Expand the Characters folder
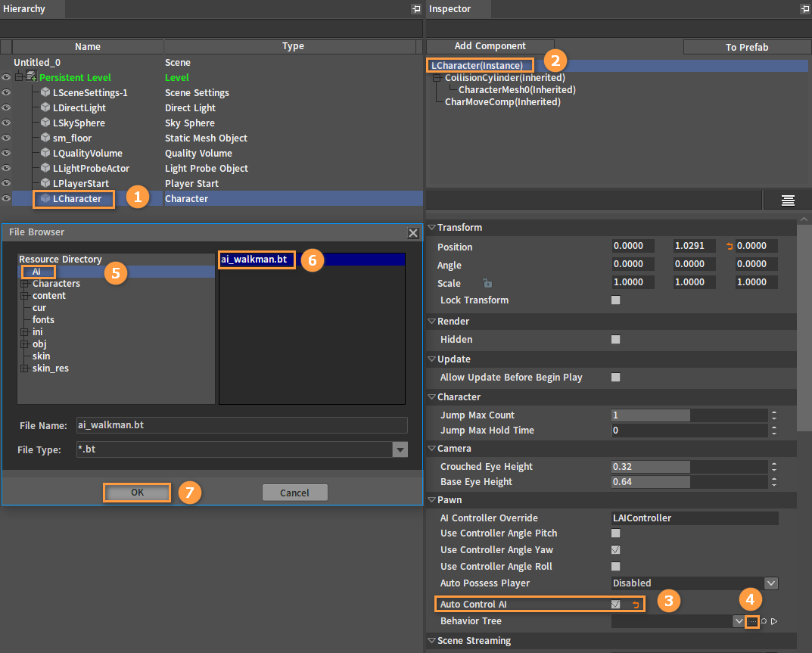The image size is (812, 653). (24, 284)
